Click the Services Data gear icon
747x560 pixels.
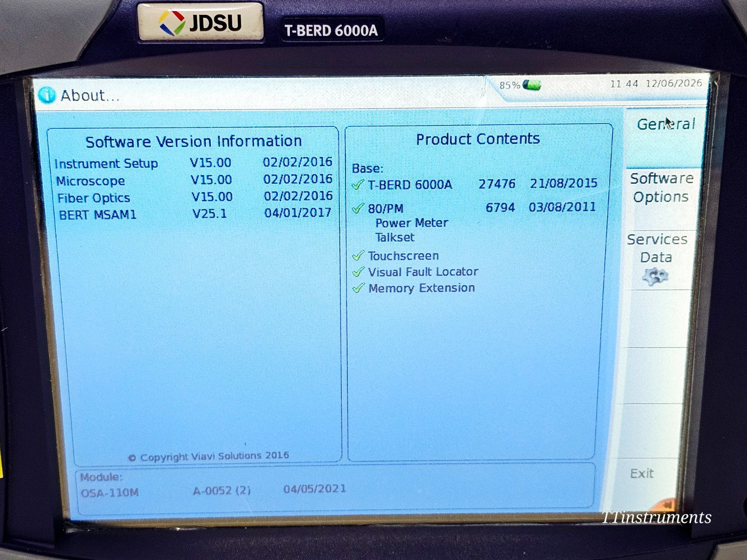tap(655, 277)
